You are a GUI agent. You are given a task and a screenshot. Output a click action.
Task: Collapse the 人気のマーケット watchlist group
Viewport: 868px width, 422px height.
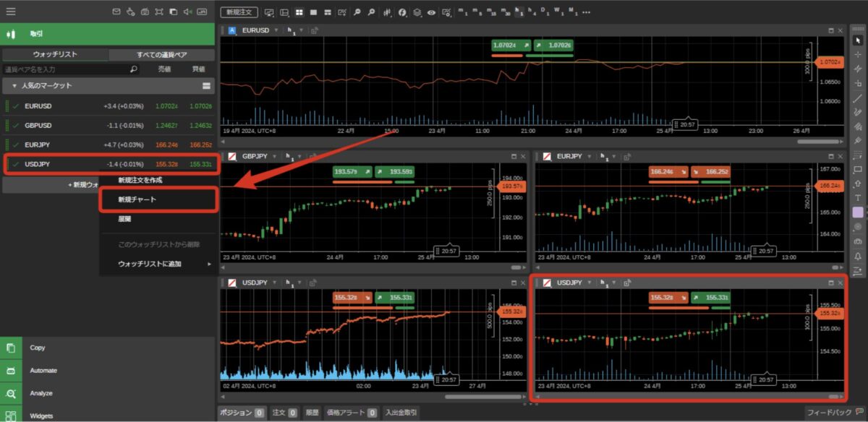coord(14,86)
